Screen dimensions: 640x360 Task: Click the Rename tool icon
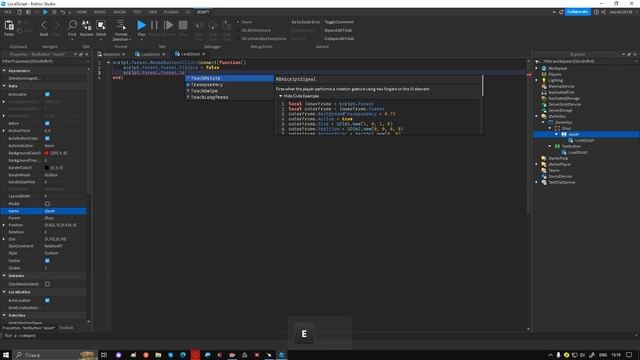pyautogui.click(x=87, y=25)
